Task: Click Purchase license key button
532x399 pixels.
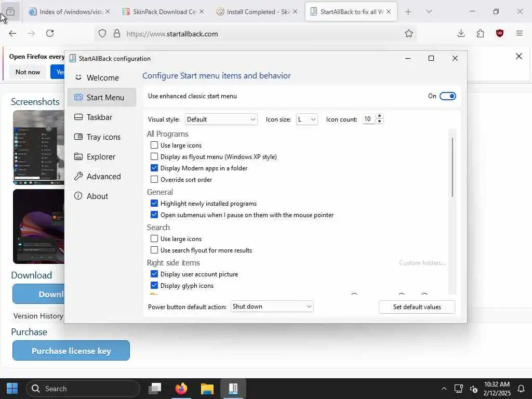Action: coord(71,351)
